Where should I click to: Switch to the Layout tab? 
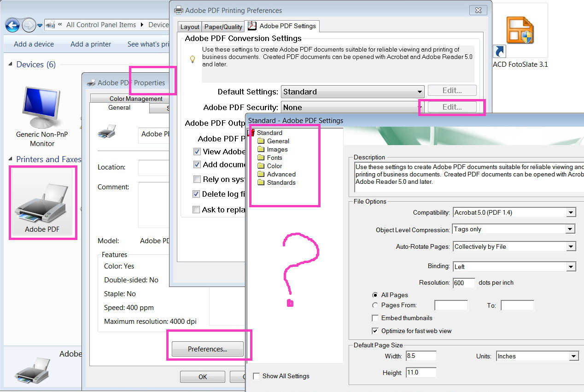190,27
